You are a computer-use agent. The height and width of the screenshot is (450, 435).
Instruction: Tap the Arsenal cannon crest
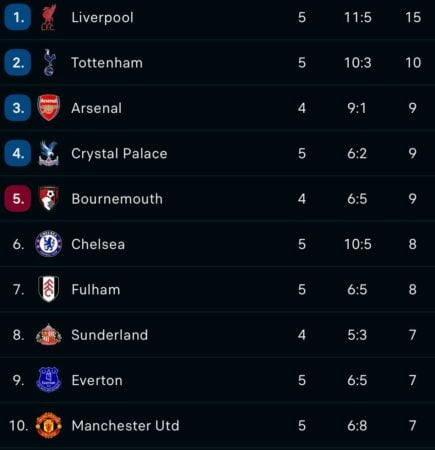coord(49,108)
